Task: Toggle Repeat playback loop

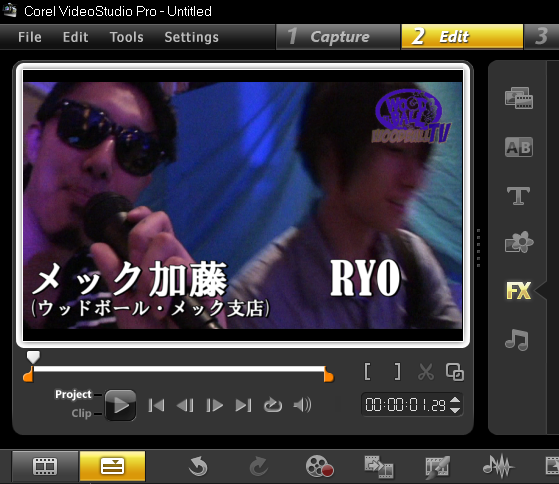Action: coord(273,405)
